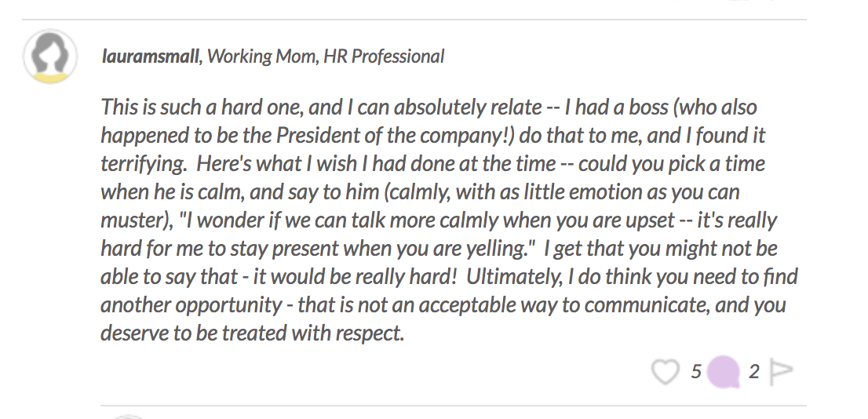The image size is (868, 419).
Task: Click the text 'another opportunity'
Action: coord(191,305)
